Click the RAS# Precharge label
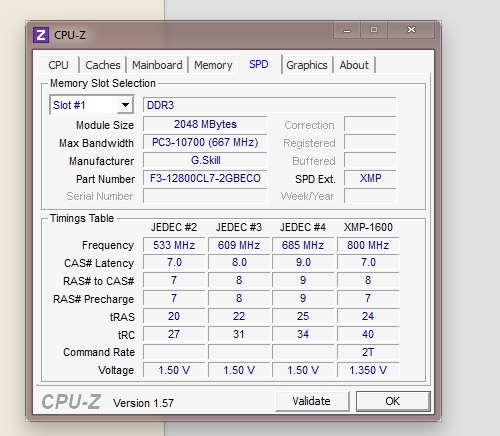Screen dimensions: 500x436 pyautogui.click(x=94, y=299)
